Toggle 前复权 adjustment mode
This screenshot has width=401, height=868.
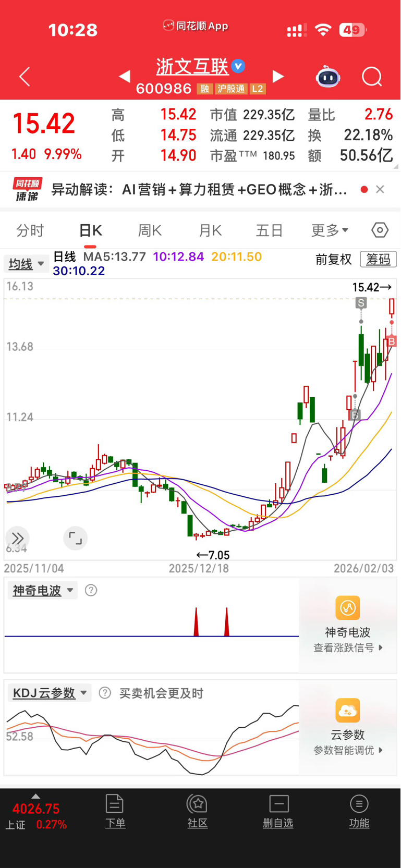(x=334, y=259)
